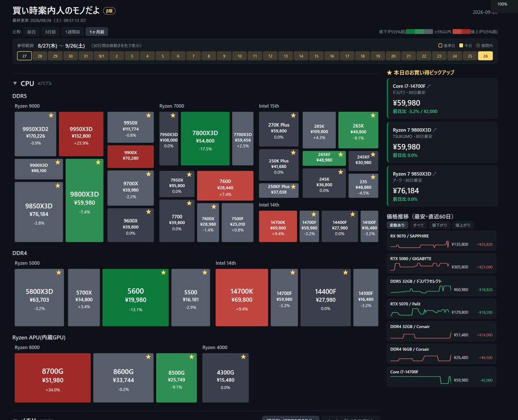Click the star on the 7600X tile
The height and width of the screenshot is (420, 518).
pyautogui.click(x=214, y=207)
